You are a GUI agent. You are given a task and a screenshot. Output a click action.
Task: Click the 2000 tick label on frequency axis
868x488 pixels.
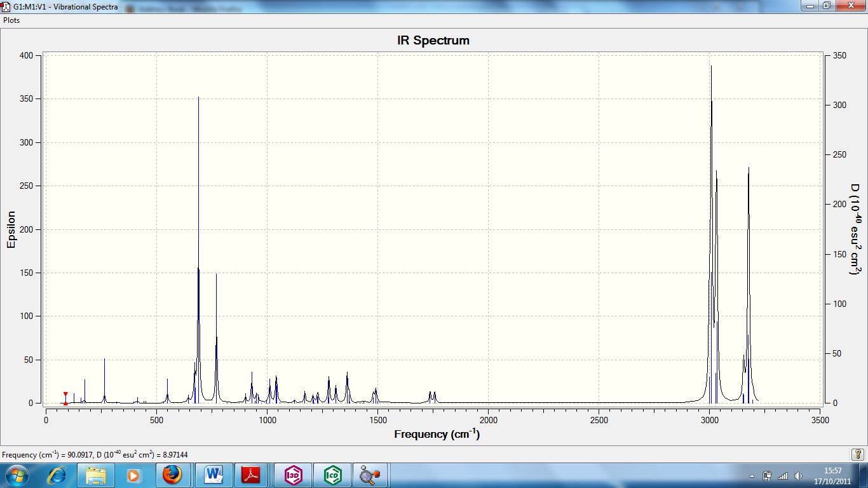(488, 420)
